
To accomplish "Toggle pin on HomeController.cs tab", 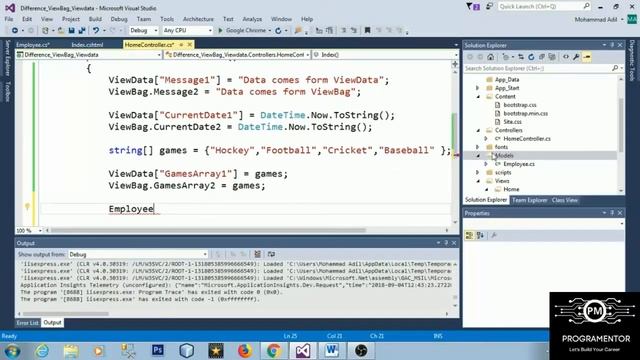I will click(181, 44).
